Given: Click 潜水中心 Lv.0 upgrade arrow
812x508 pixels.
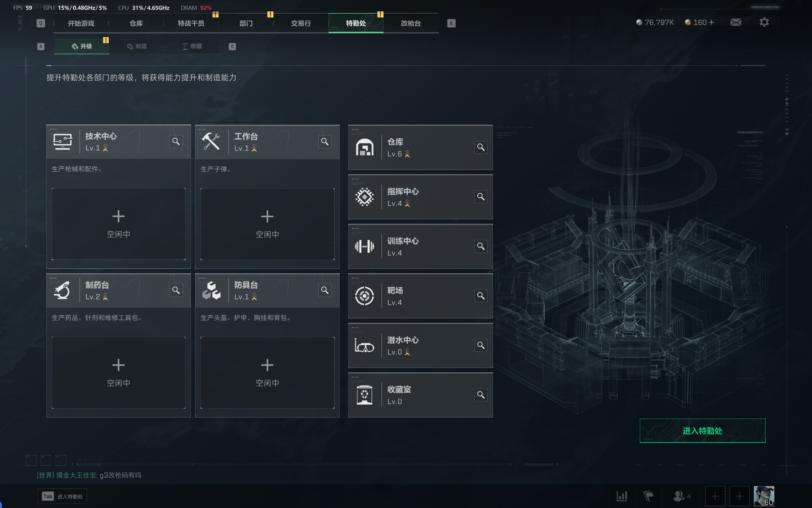Looking at the screenshot, I should click(407, 352).
